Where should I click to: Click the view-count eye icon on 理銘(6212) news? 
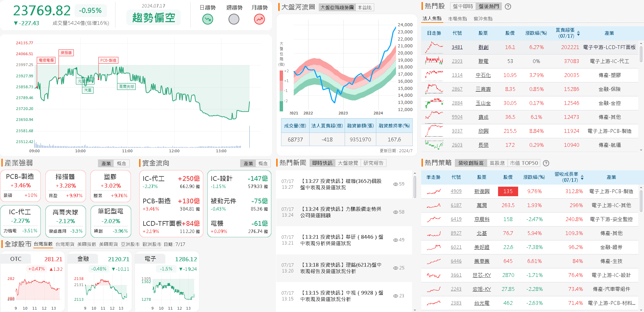(x=396, y=268)
